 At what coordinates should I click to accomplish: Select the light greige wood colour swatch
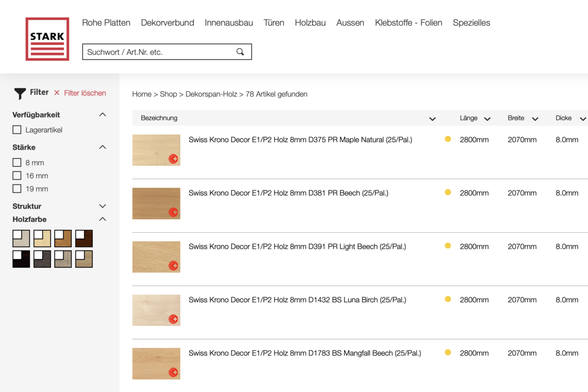[63, 259]
